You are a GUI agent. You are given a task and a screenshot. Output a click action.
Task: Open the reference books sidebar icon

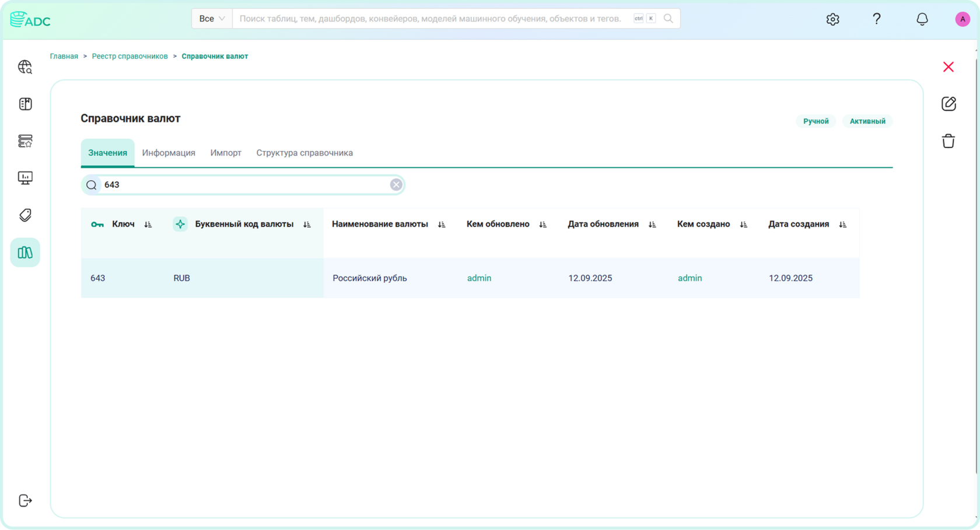coord(25,252)
